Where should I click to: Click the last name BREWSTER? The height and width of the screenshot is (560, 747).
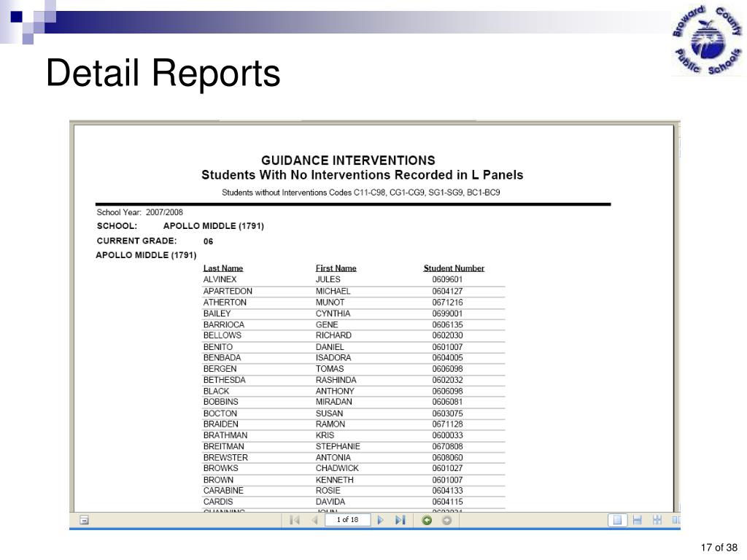pos(225,458)
